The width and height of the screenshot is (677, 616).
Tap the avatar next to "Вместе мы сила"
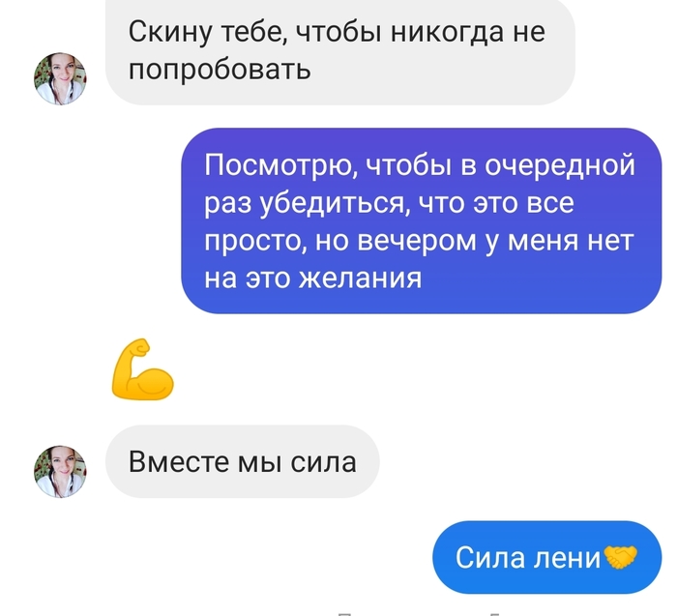pyautogui.click(x=60, y=471)
